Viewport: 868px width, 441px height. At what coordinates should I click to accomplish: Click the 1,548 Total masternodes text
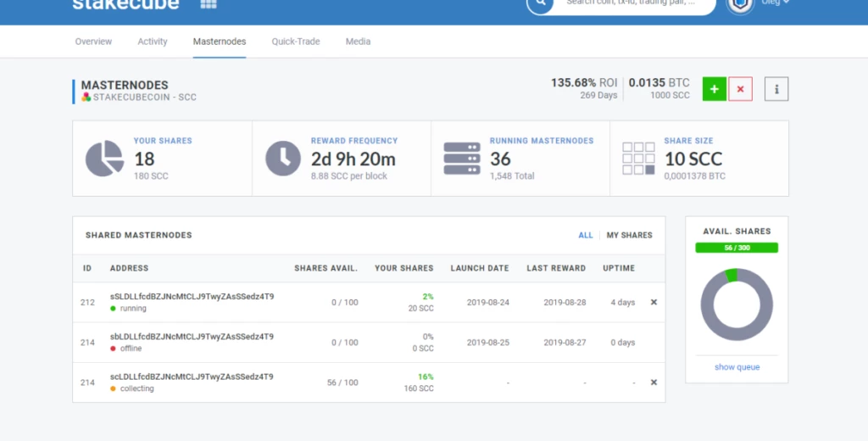point(512,176)
